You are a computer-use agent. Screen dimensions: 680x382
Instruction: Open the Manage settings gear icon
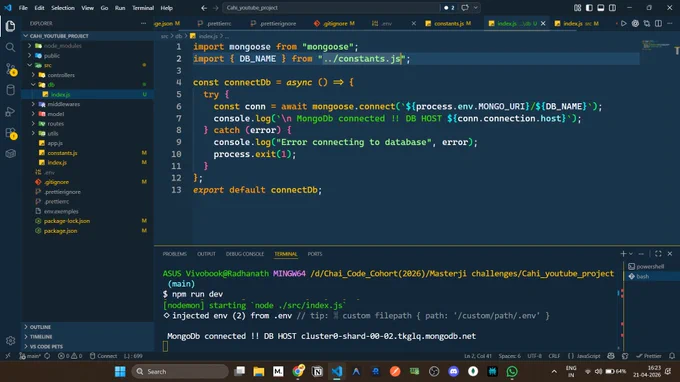10,341
